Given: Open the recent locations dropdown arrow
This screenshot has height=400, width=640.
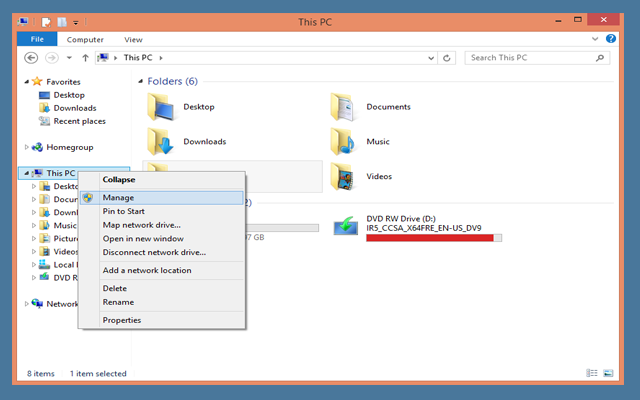Looking at the screenshot, I should point(69,58).
